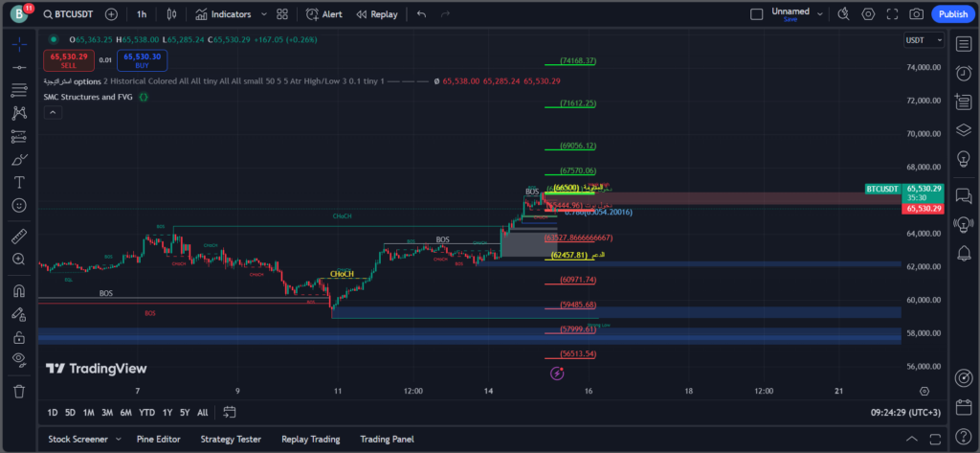Screen dimensions: 980x453
Task: Hide all drawings with eye icon
Action: (19, 360)
